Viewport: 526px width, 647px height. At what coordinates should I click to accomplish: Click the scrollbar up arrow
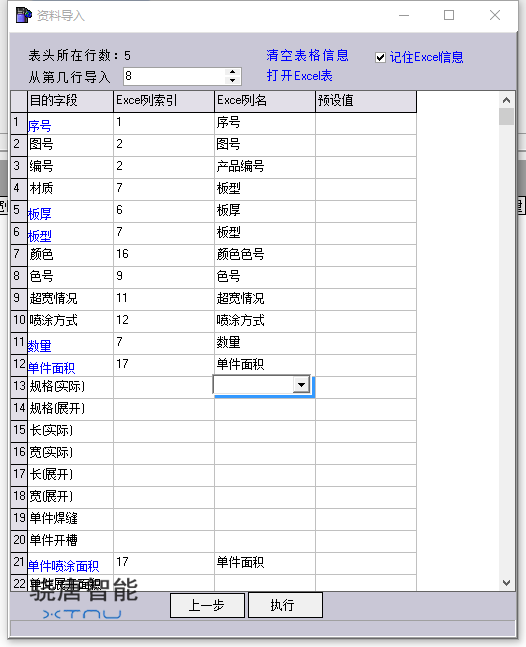pos(507,100)
